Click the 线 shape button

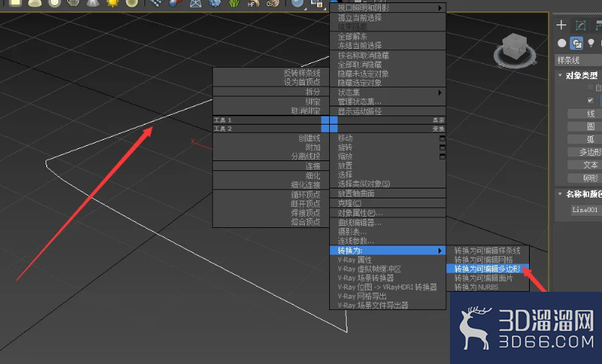(x=585, y=114)
